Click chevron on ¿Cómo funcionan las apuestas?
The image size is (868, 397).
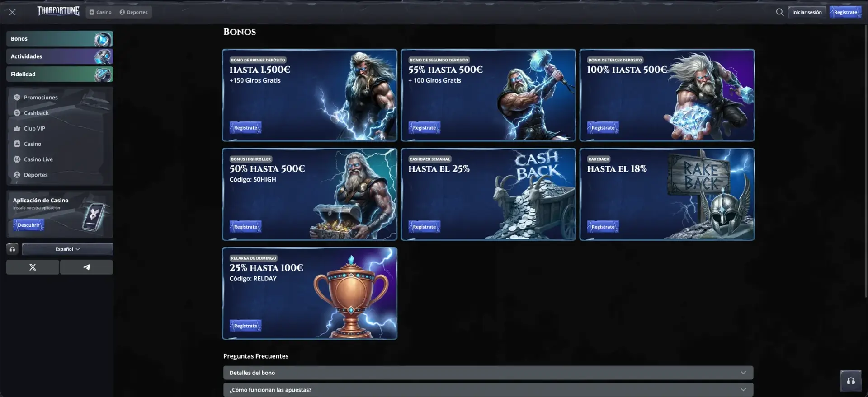point(743,389)
